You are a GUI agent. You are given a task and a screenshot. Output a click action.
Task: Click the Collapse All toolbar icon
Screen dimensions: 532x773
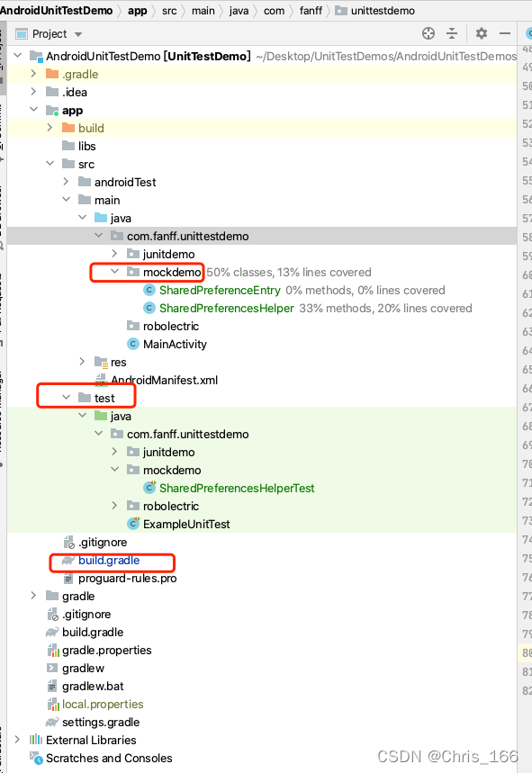452,33
